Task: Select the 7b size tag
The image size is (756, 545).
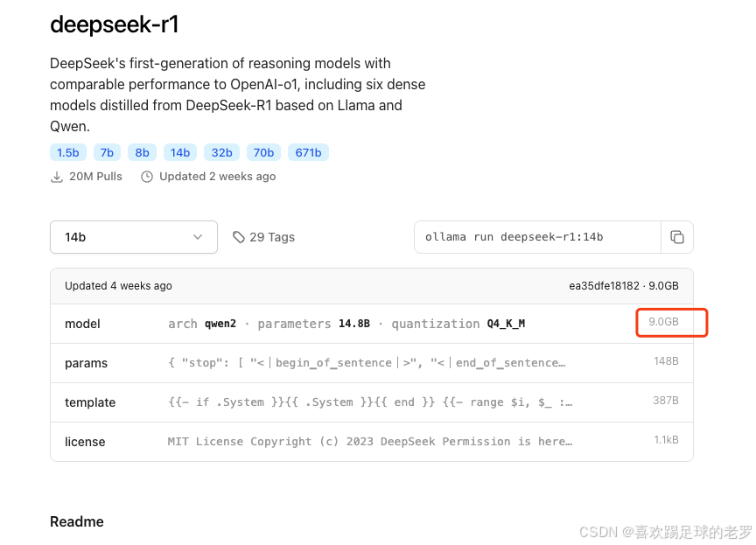Action: click(107, 153)
